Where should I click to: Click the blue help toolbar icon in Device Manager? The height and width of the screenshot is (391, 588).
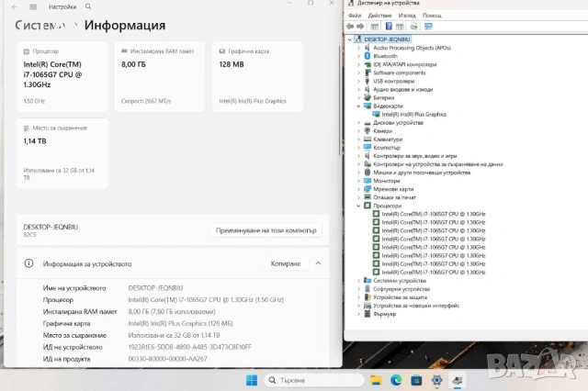pyautogui.click(x=389, y=27)
